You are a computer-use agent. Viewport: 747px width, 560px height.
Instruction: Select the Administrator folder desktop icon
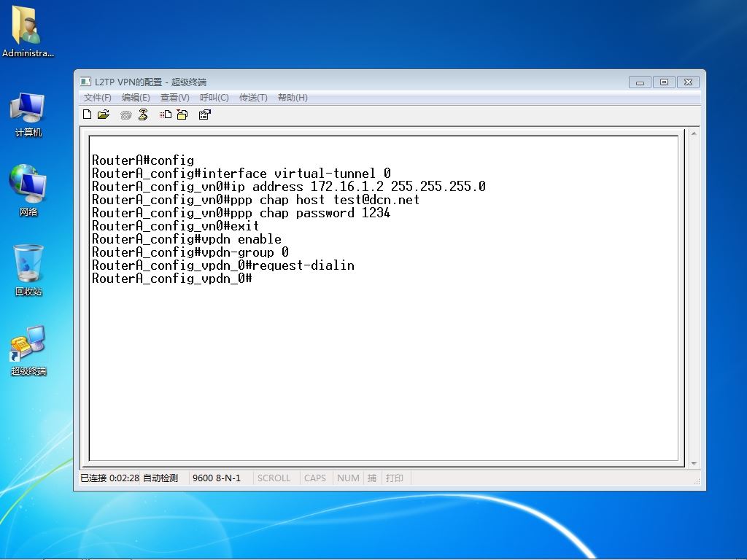click(x=28, y=32)
